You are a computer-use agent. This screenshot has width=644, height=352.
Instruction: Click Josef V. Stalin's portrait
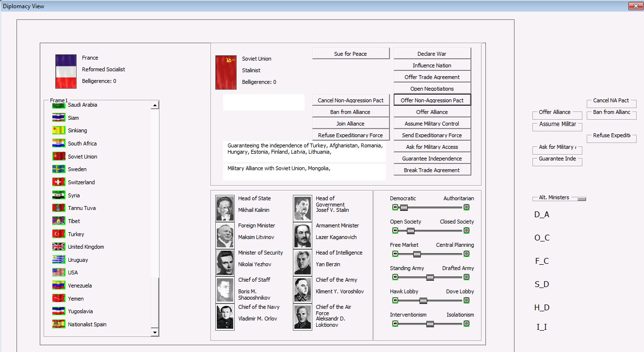(303, 208)
